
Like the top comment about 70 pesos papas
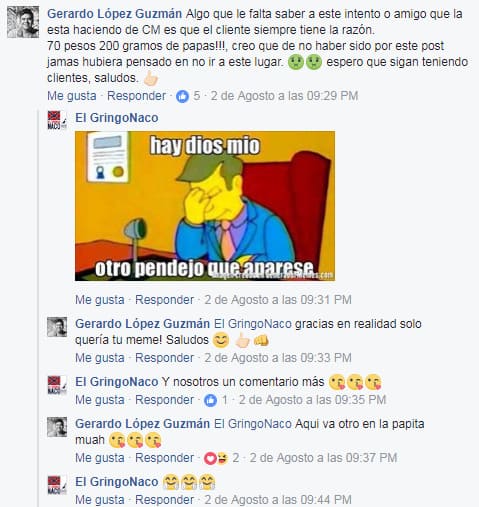coord(72,96)
